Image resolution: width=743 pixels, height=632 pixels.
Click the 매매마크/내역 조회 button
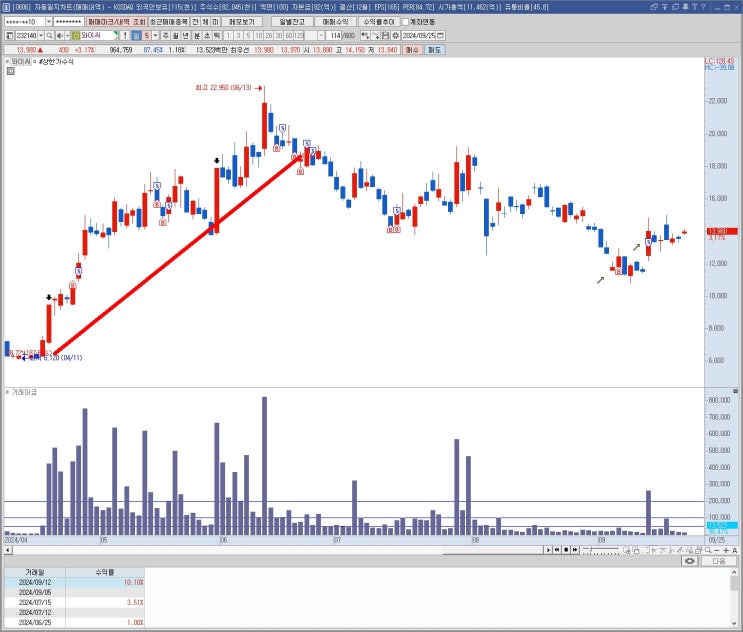point(117,22)
